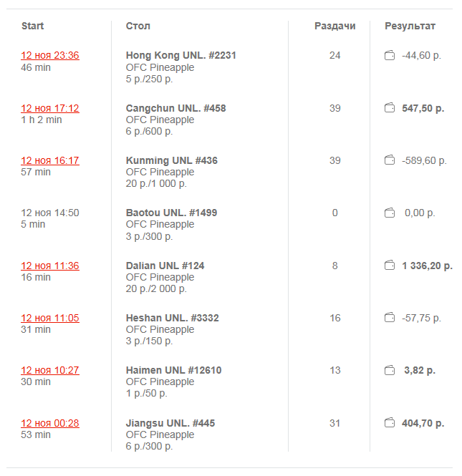Click wallet icon next to -44,60 р. result

pos(390,56)
